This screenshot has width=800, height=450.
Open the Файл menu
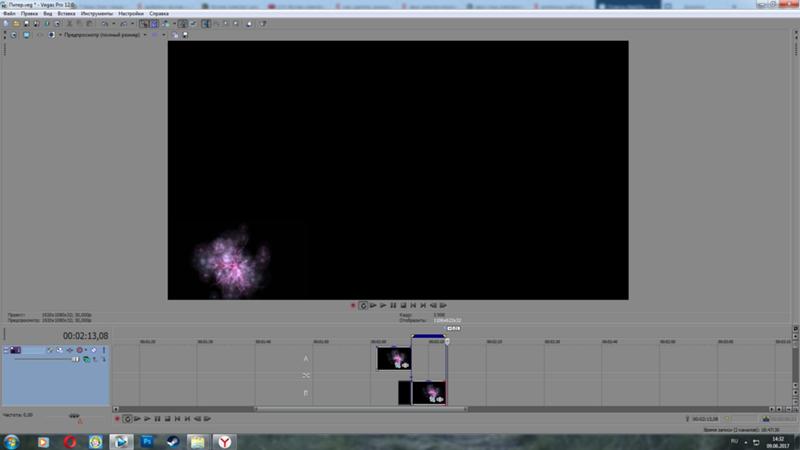(8, 13)
